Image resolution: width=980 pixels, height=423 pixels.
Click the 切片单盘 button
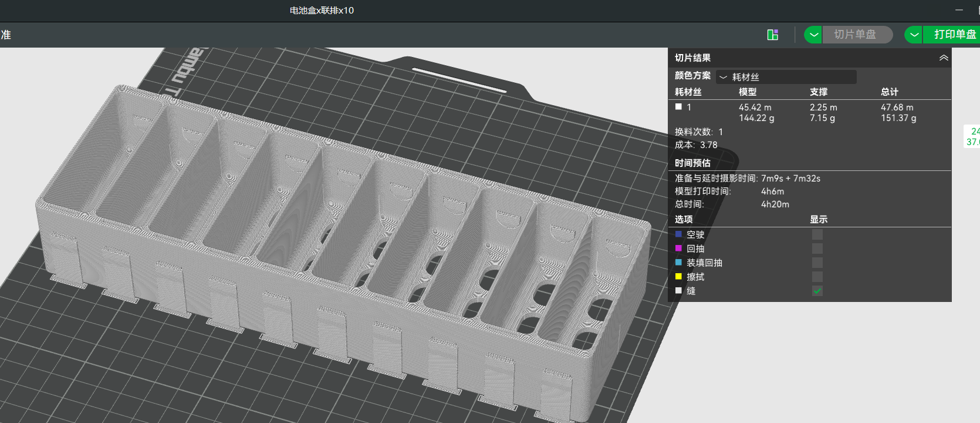(x=857, y=35)
